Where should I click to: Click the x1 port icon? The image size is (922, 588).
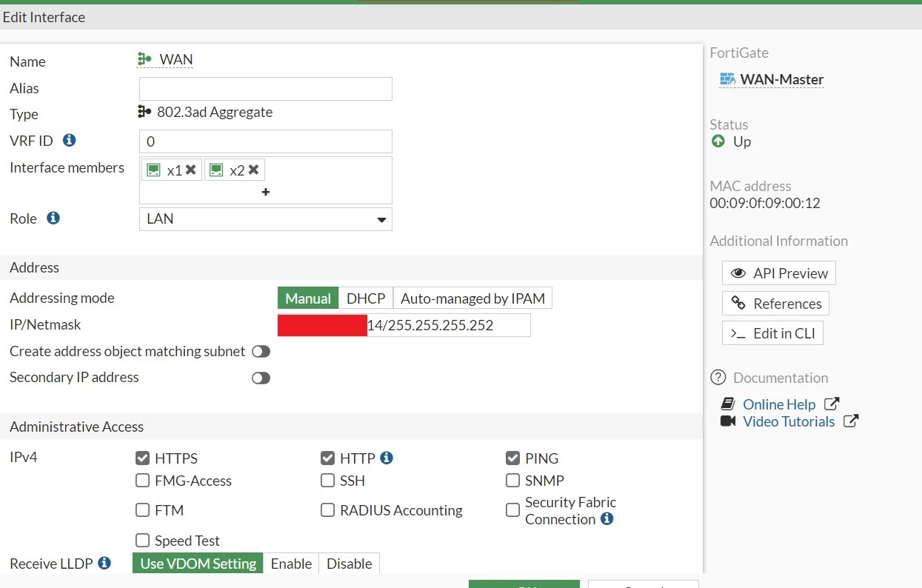pos(153,170)
